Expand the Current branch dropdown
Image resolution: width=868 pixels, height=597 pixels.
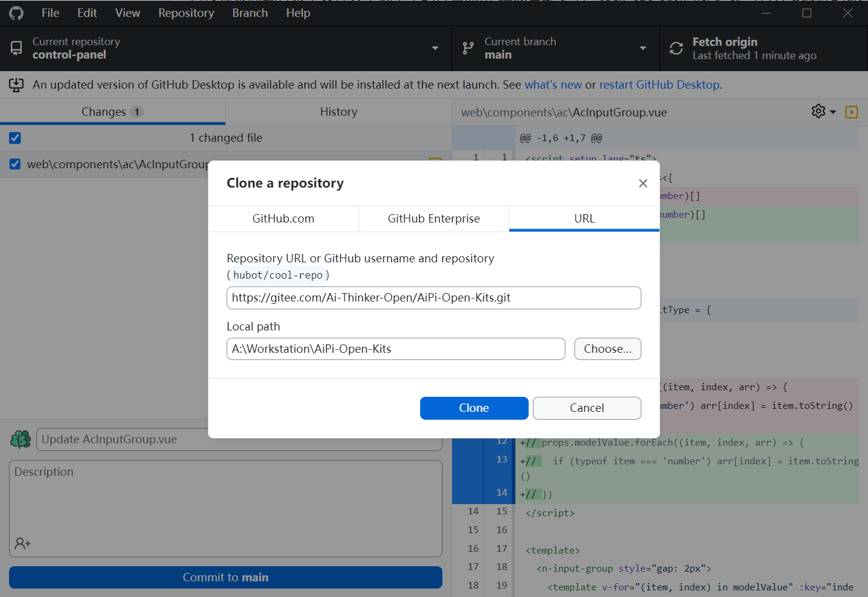click(643, 48)
